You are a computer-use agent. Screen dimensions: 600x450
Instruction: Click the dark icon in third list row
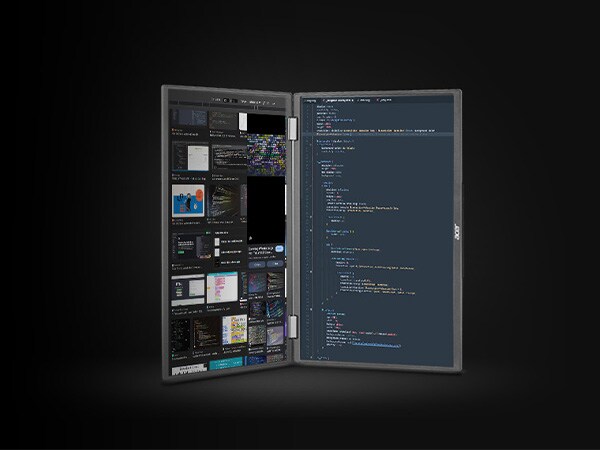click(x=217, y=263)
